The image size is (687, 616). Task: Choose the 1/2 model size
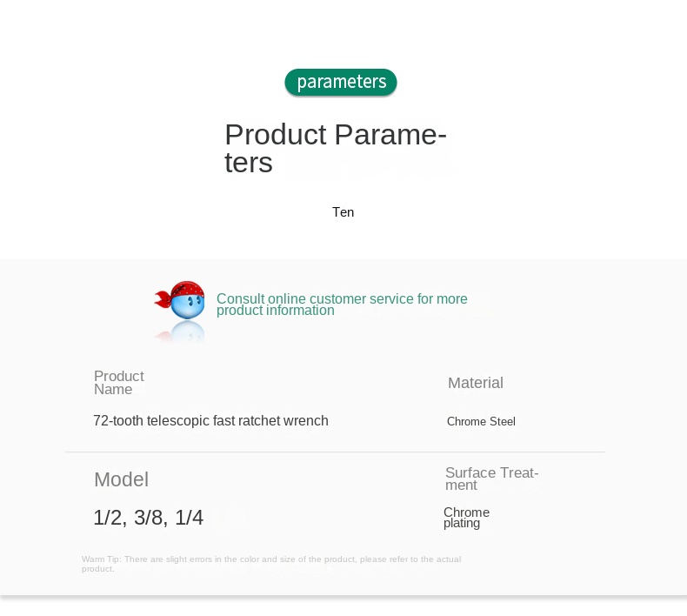108,518
